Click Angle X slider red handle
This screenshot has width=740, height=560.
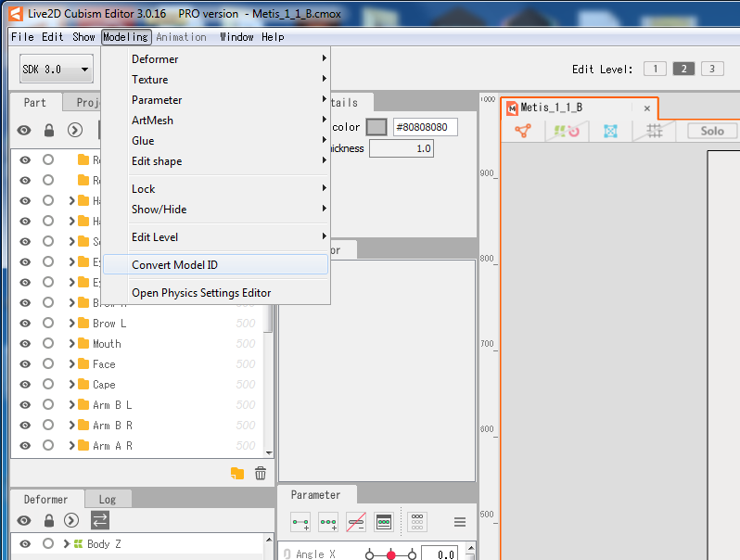click(x=390, y=554)
